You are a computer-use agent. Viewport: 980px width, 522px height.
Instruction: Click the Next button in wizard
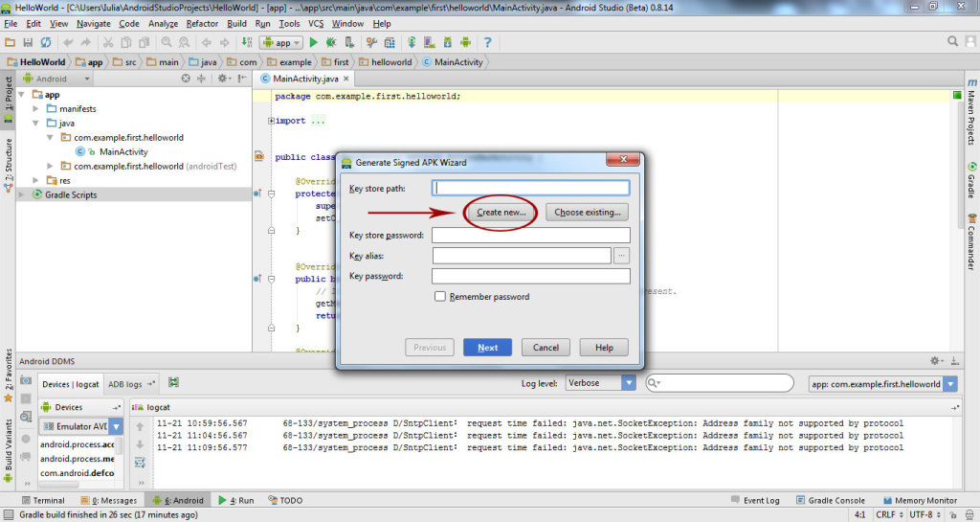coord(487,348)
